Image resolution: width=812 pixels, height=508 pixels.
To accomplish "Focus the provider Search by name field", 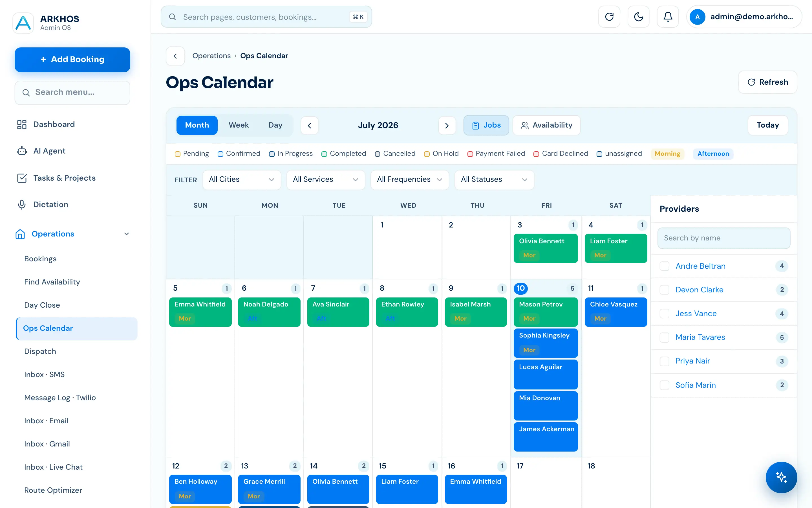I will pos(724,238).
